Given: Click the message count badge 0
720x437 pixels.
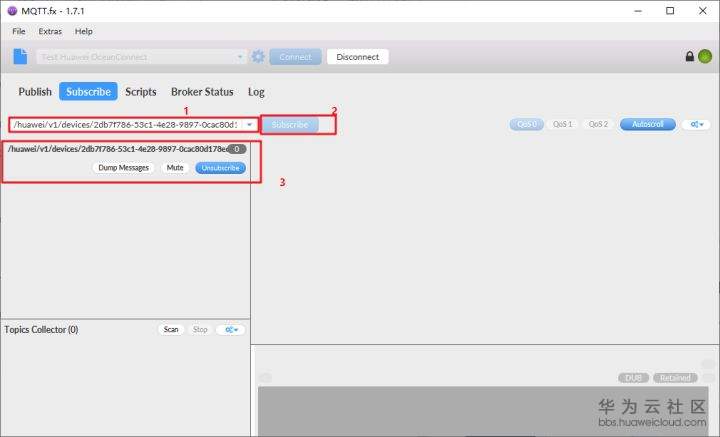Looking at the screenshot, I should coord(237,149).
